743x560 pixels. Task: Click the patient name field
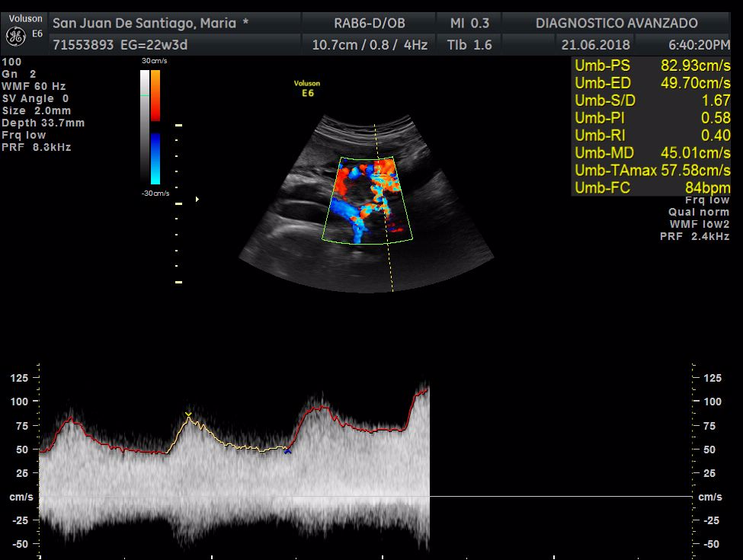click(150, 23)
